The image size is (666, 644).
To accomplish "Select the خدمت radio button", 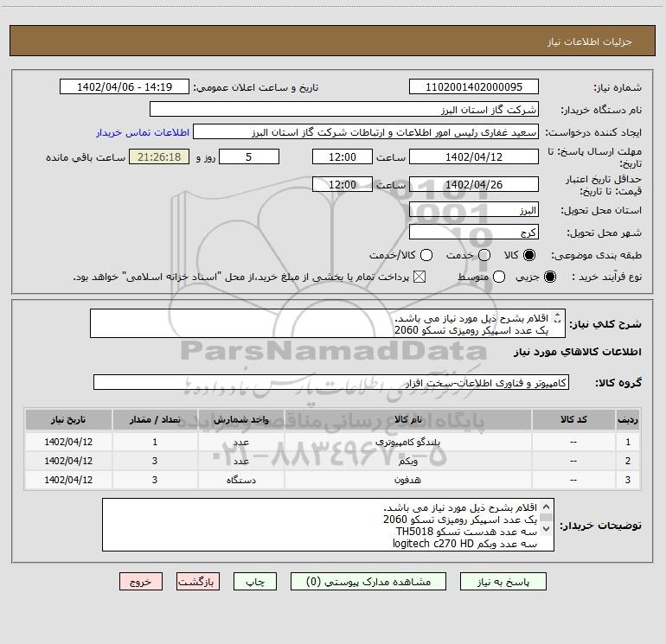I will click(484, 255).
